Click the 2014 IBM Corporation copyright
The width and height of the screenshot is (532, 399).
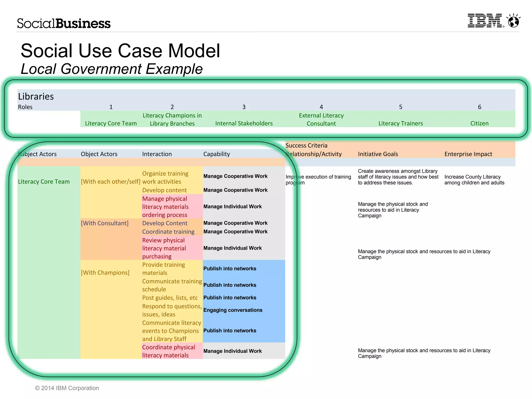tap(67, 388)
